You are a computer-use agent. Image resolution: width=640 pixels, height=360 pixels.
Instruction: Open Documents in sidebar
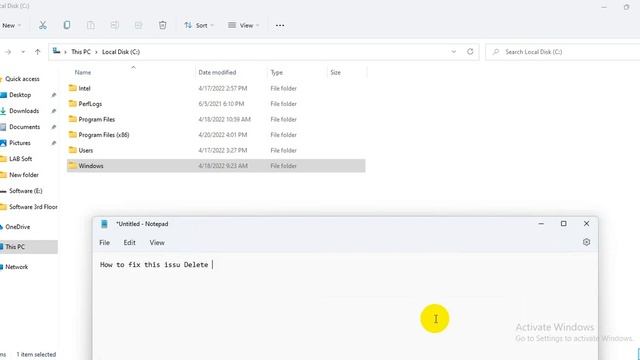(x=24, y=127)
